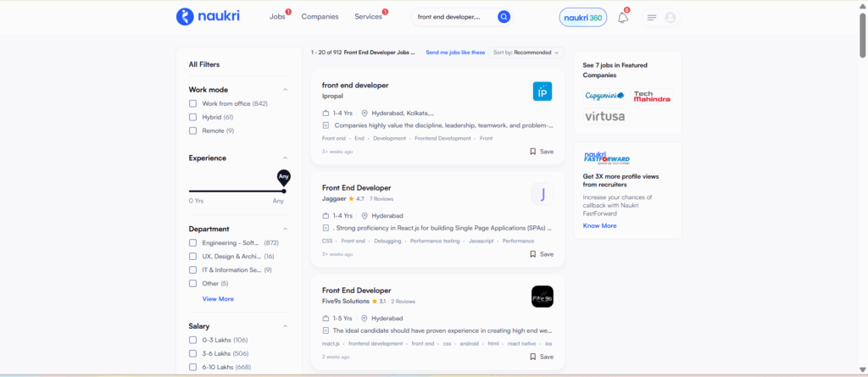Screen dimensions: 868x377
Task: Check the 3-6 Lakhs salary filter
Action: tap(193, 353)
